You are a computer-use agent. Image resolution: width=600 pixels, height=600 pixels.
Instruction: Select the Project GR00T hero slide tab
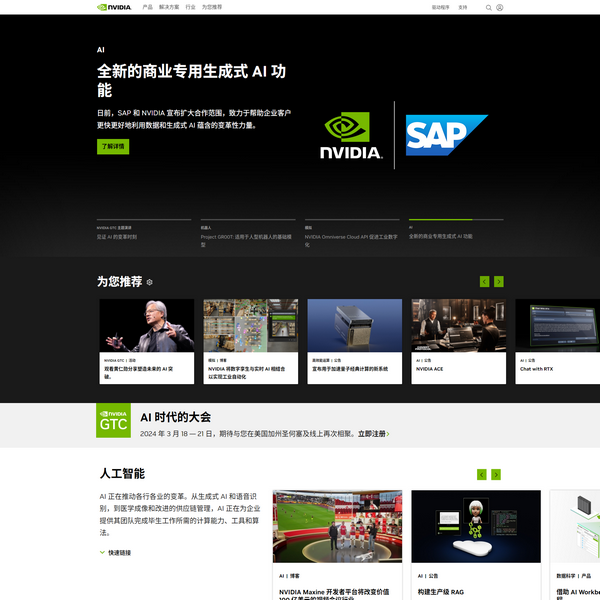pos(247,236)
